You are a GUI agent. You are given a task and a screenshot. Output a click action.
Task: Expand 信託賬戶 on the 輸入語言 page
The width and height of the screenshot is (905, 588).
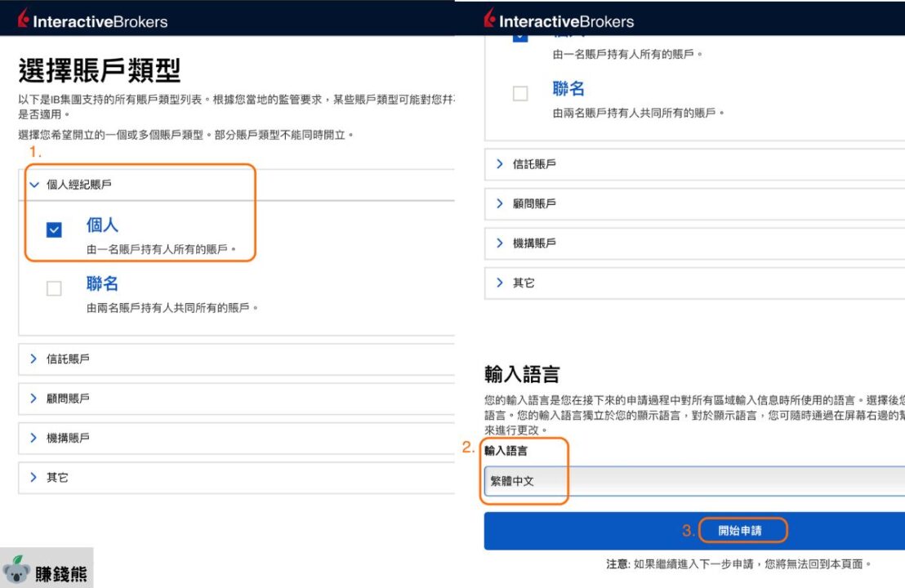click(x=695, y=164)
